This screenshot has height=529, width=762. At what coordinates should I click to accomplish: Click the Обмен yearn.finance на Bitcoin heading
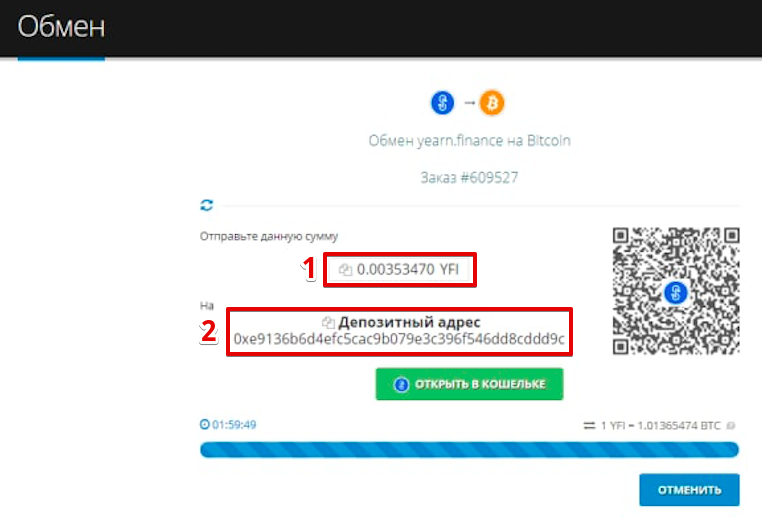tap(468, 141)
